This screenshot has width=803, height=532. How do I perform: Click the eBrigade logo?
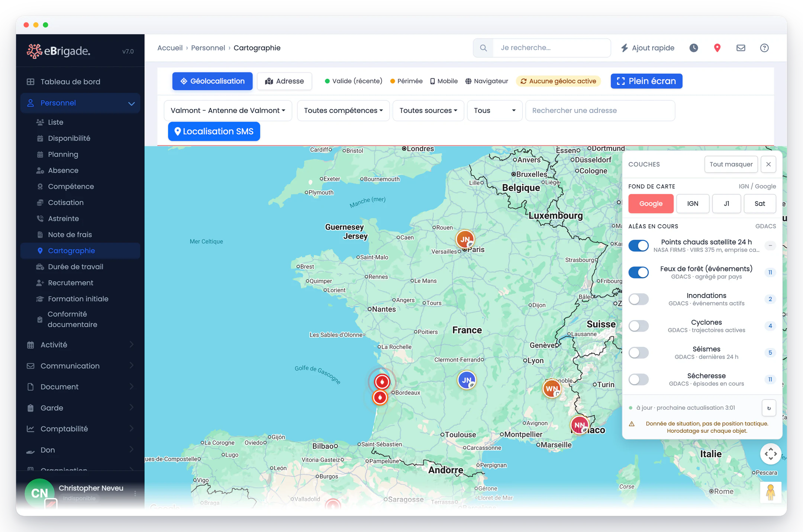click(59, 51)
